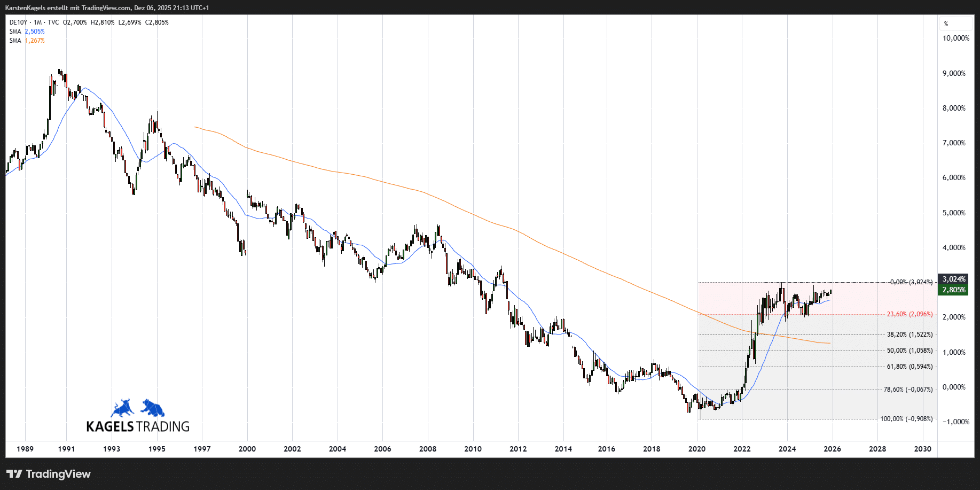The height and width of the screenshot is (490, 980).
Task: Click the 2020 label on the time axis
Action: 696,449
